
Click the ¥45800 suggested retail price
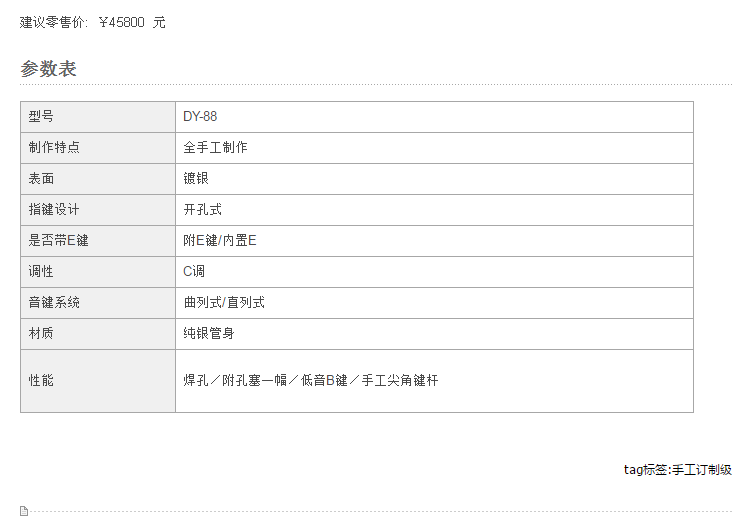122,22
